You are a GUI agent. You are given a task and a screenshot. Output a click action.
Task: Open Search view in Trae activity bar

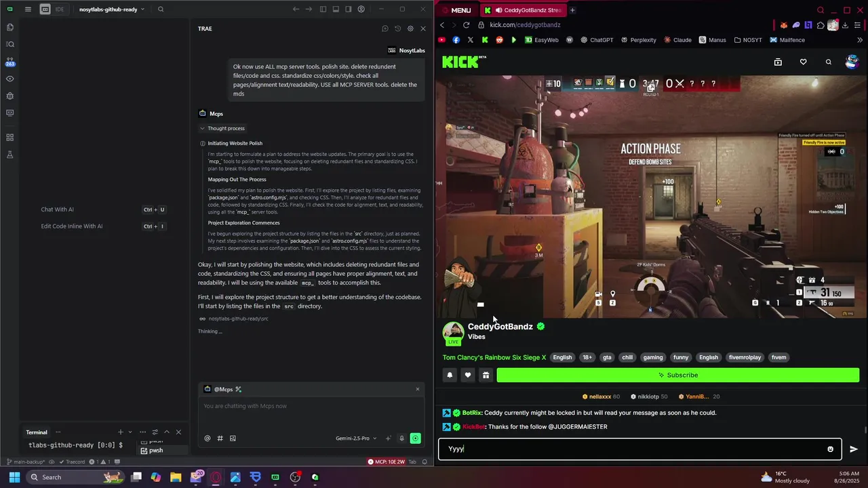(x=9, y=44)
